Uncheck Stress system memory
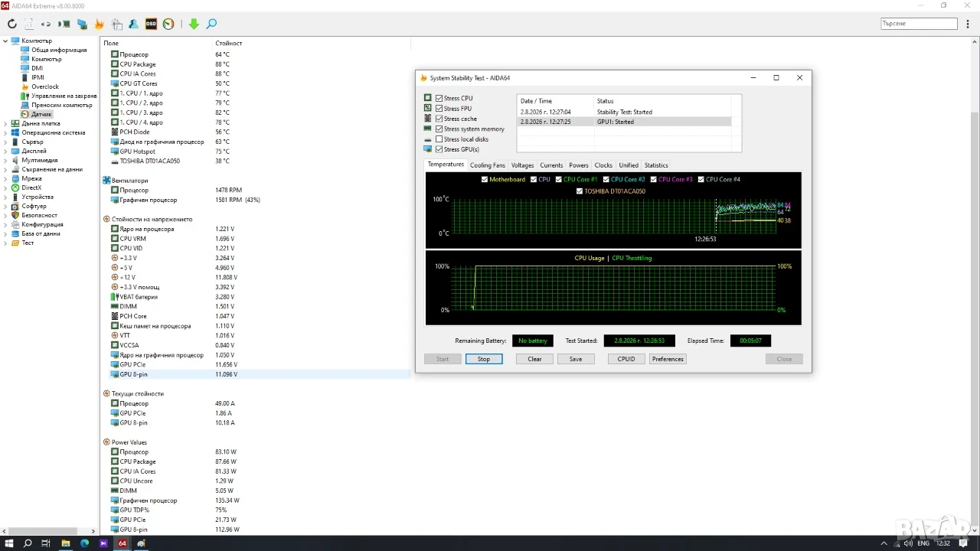The image size is (980, 551). point(439,129)
